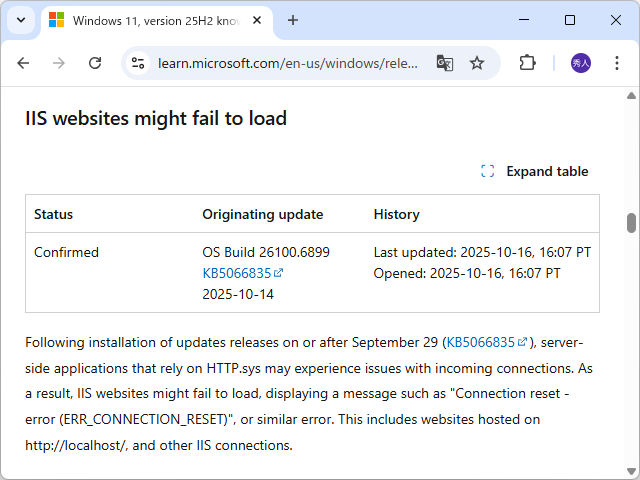Click the scrollbar up arrow
640x480 pixels.
(631, 96)
